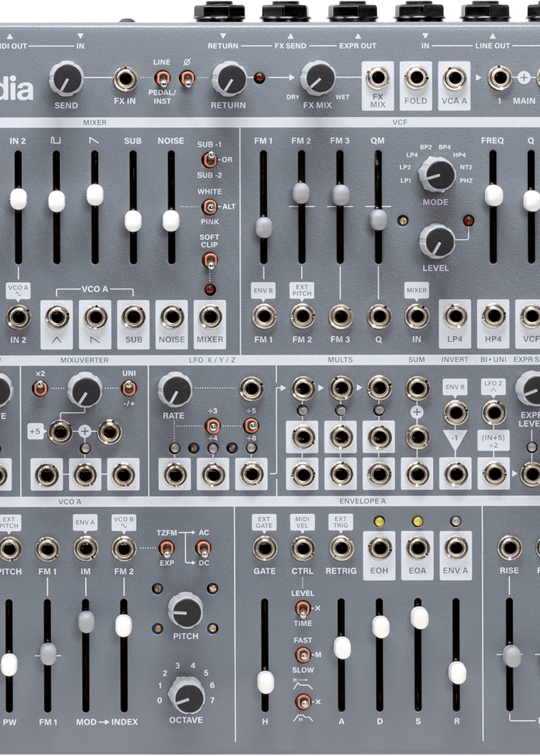The height and width of the screenshot is (756, 540).
Task: Click the VCF LEVEL knob
Action: [x=437, y=241]
